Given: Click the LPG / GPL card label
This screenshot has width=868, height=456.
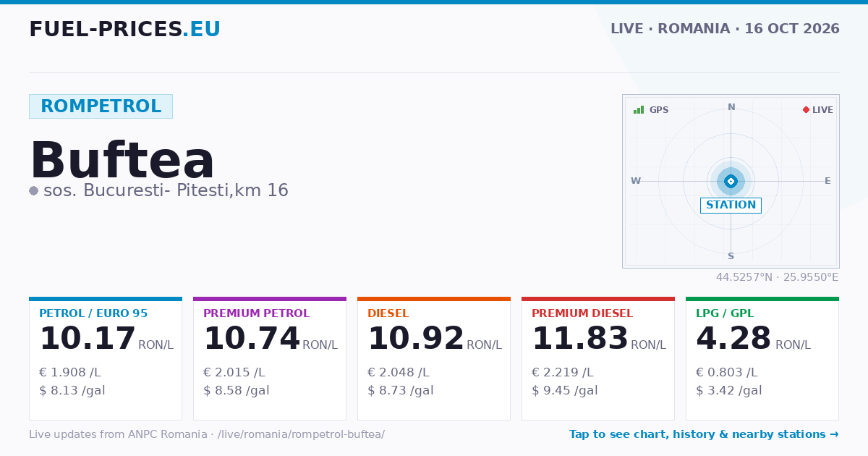Looking at the screenshot, I should pyautogui.click(x=725, y=313).
